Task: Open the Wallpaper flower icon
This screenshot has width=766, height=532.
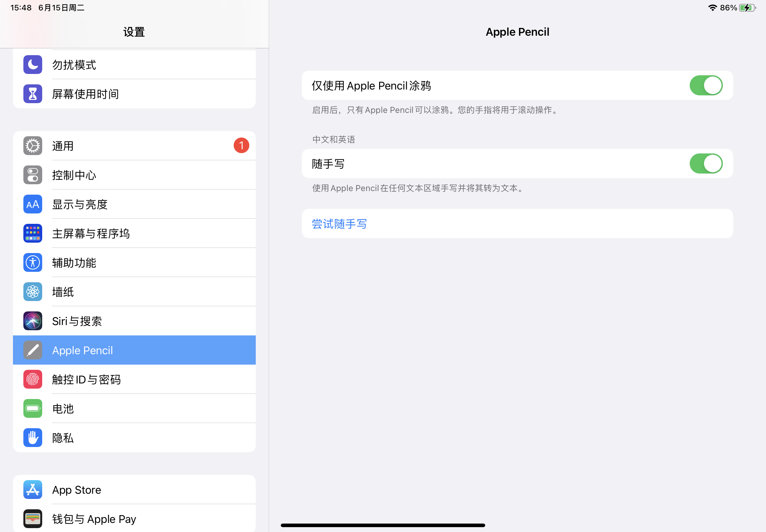Action: coord(33,292)
